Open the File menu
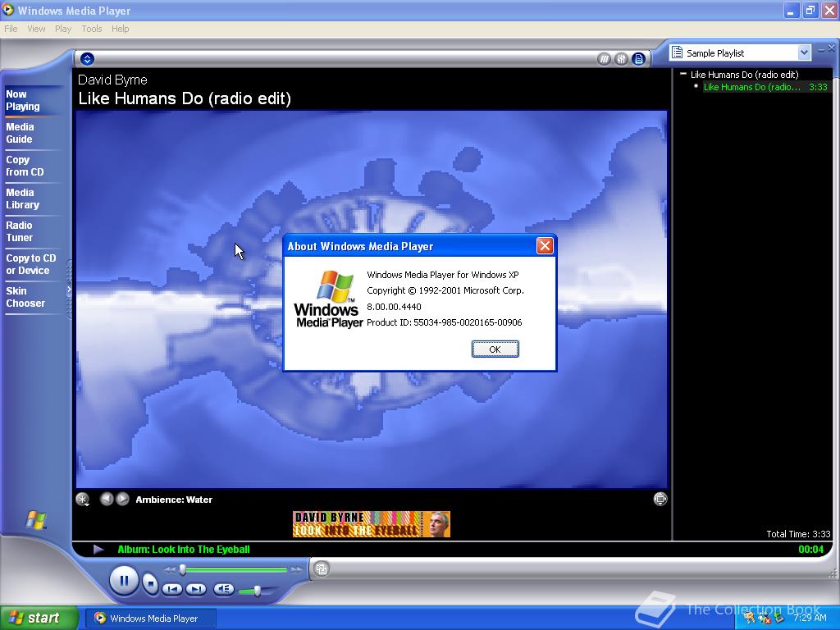This screenshot has height=630, width=840. [11, 29]
